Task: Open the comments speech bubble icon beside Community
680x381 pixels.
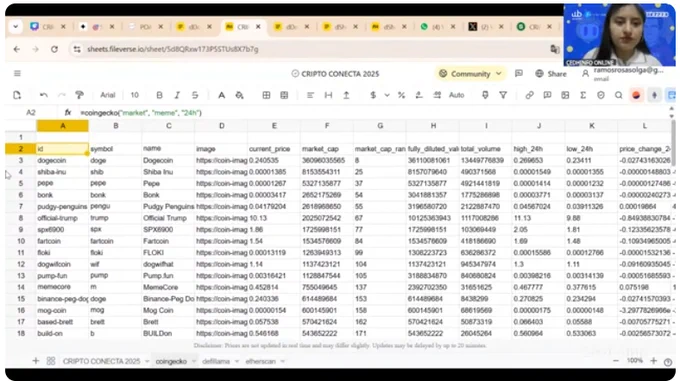Action: tap(519, 73)
